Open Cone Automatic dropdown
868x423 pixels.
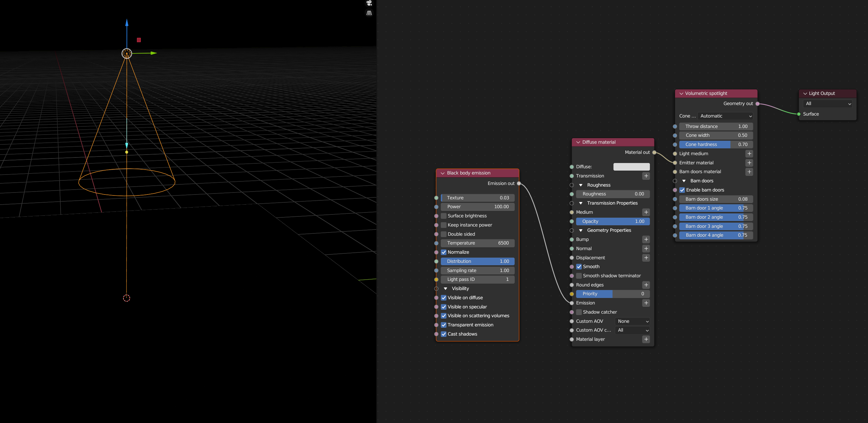[x=726, y=116]
